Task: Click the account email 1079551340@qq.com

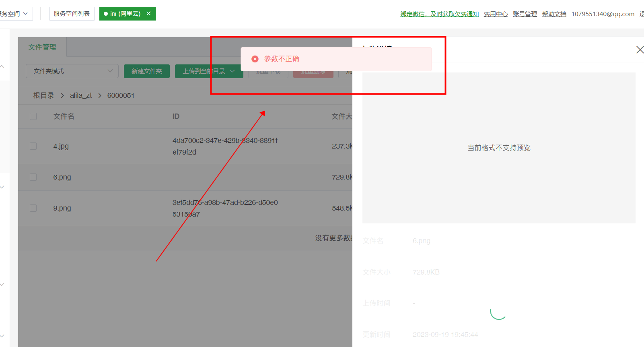Action: (x=603, y=14)
